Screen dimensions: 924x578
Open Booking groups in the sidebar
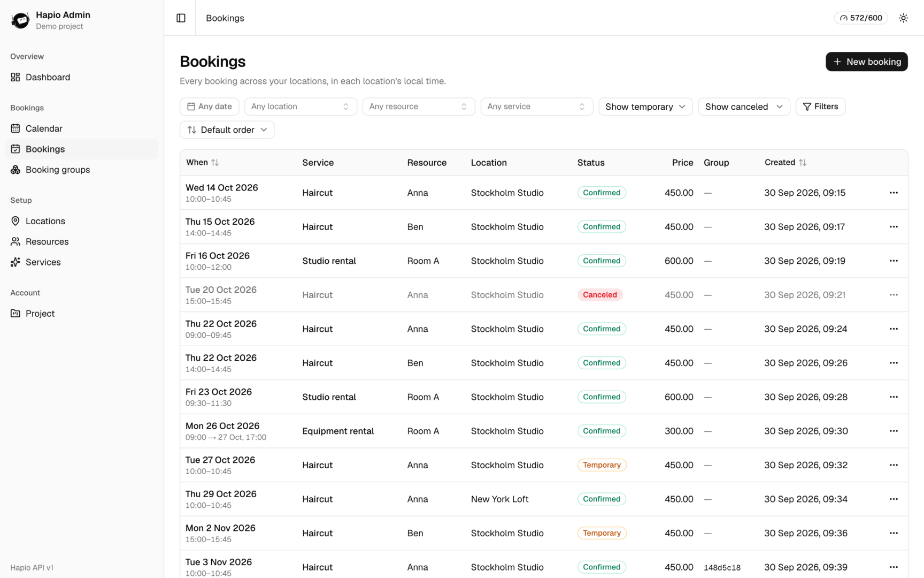(82, 170)
